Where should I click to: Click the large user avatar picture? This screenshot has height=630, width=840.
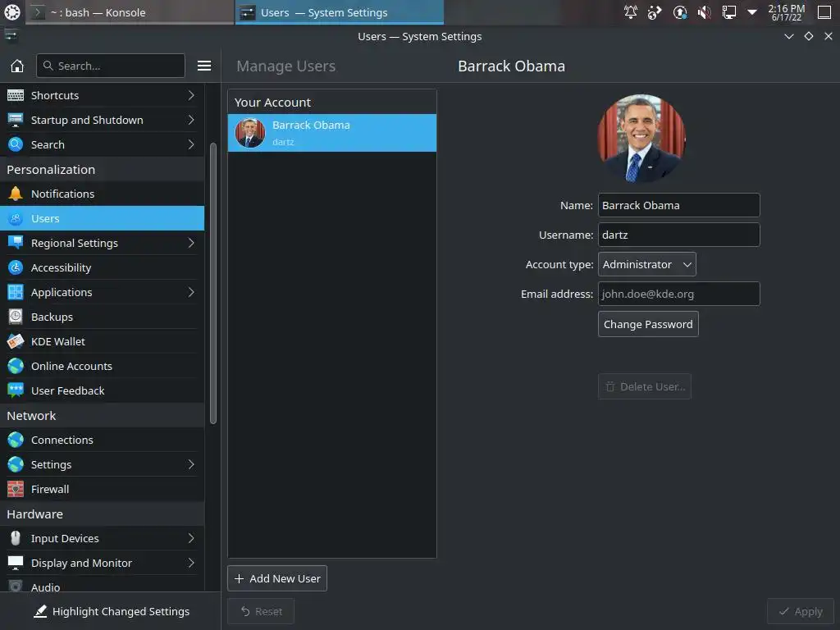tap(641, 138)
